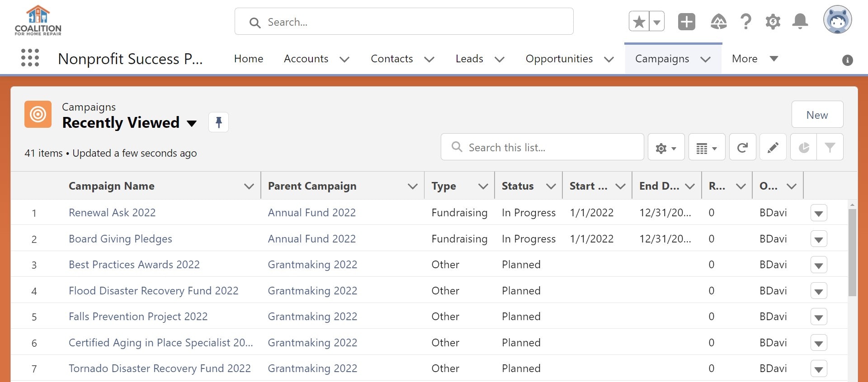
Task: Open the Setup gear icon
Action: (773, 22)
